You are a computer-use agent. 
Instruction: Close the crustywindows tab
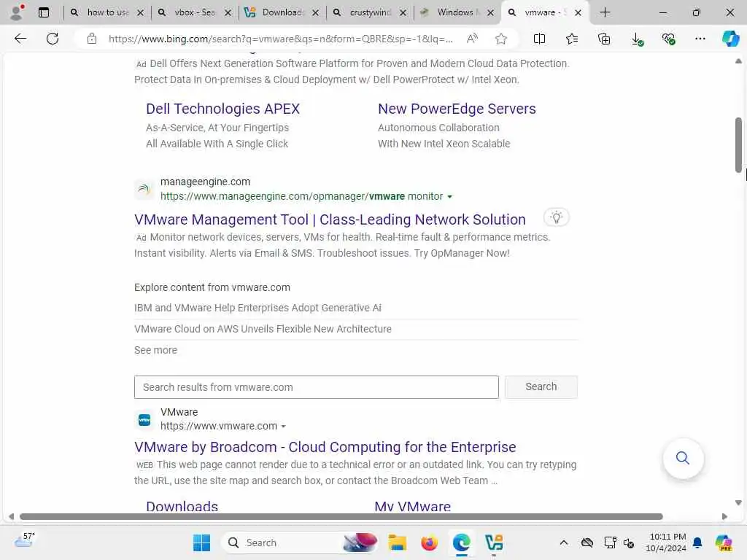pyautogui.click(x=403, y=13)
